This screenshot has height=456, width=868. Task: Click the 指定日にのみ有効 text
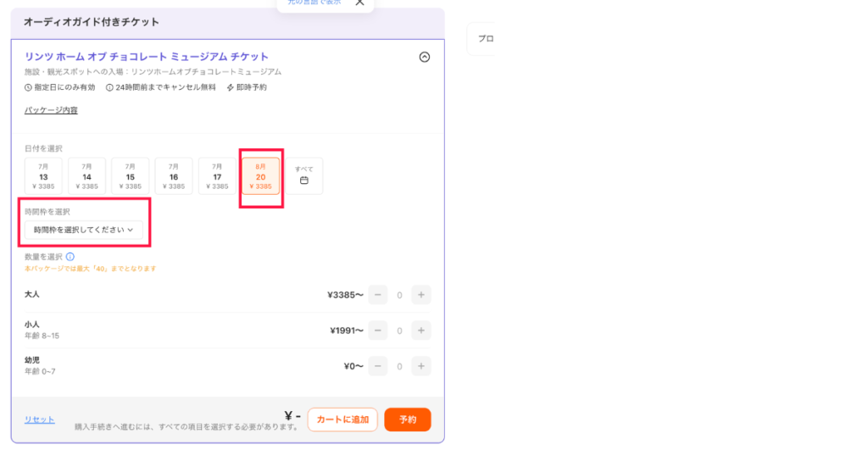click(x=64, y=87)
